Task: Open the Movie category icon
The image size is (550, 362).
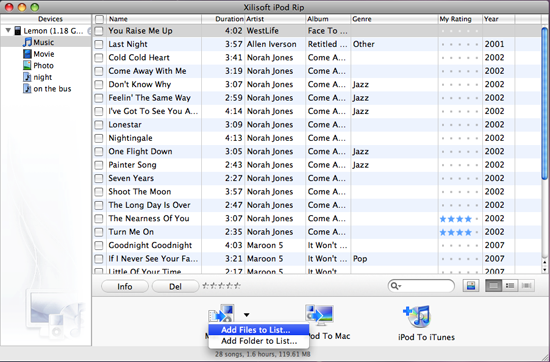Action: coord(27,54)
